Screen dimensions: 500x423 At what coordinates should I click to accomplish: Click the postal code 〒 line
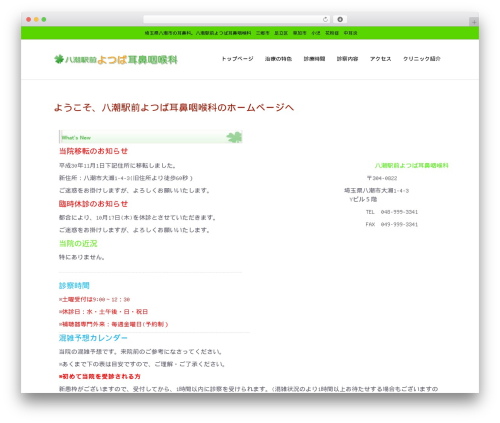point(382,178)
